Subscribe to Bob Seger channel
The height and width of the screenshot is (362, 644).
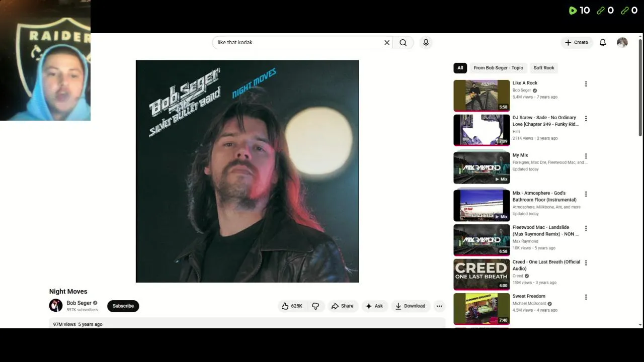pos(123,306)
